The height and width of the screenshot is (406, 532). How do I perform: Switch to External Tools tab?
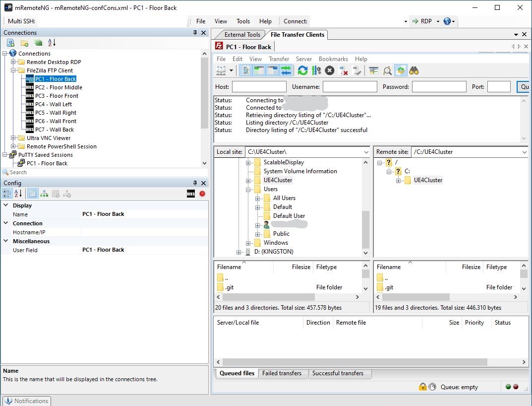(x=242, y=35)
